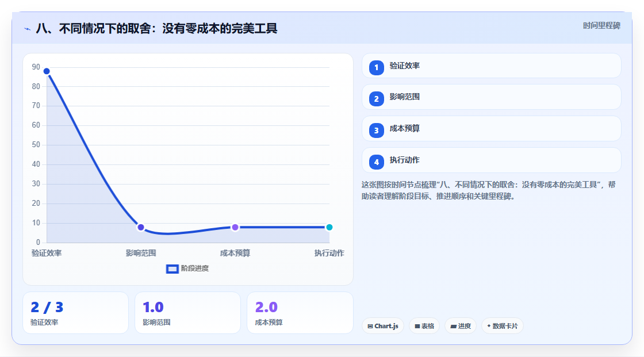
Task: Click the x-axis label 验证效率
Action: click(47, 253)
